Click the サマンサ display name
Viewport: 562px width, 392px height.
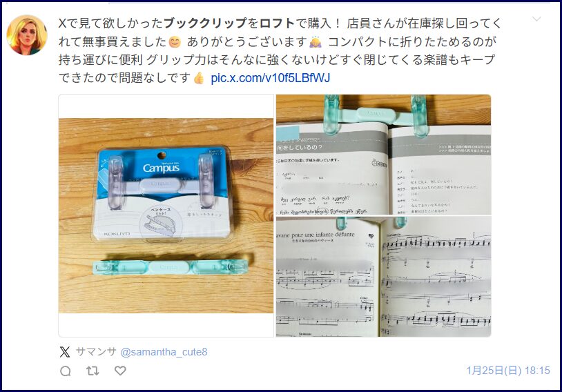[96, 351]
